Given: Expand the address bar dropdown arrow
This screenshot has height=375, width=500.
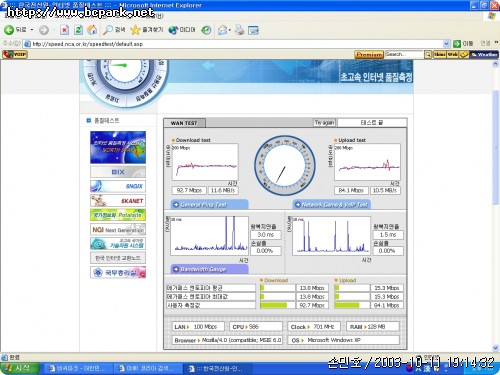Looking at the screenshot, I should point(446,44).
